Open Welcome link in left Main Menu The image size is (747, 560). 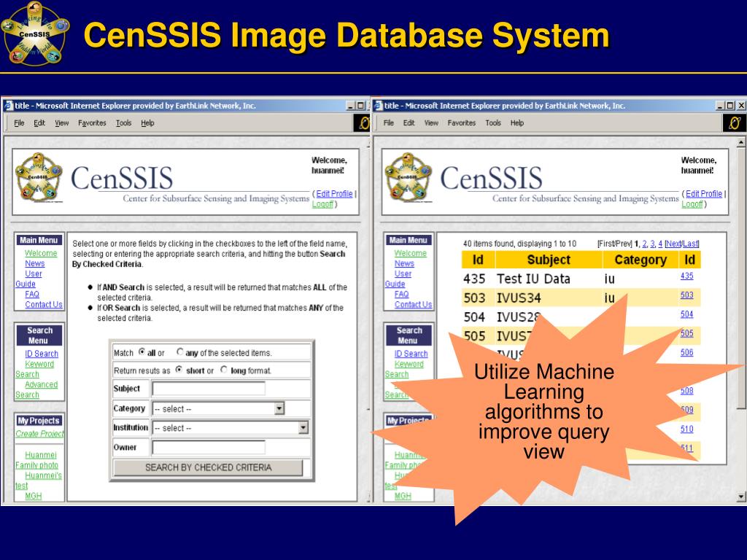tap(41, 253)
